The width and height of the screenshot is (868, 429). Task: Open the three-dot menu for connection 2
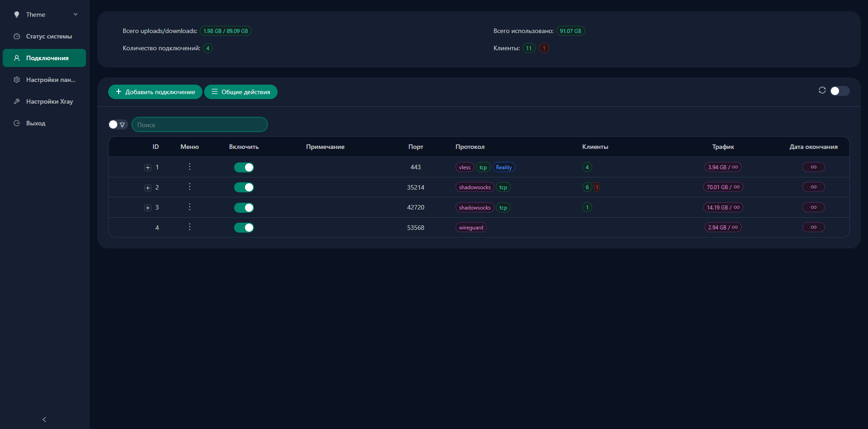190,187
